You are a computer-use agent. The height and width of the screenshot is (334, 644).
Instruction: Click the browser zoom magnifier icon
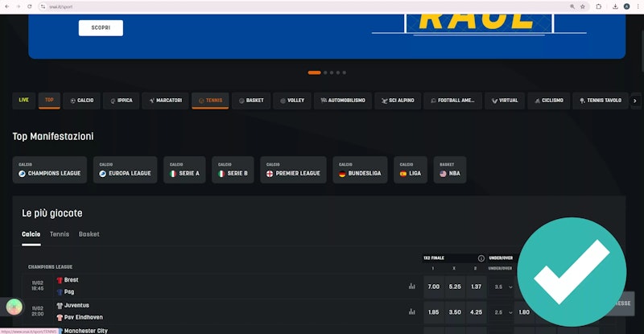tap(572, 6)
